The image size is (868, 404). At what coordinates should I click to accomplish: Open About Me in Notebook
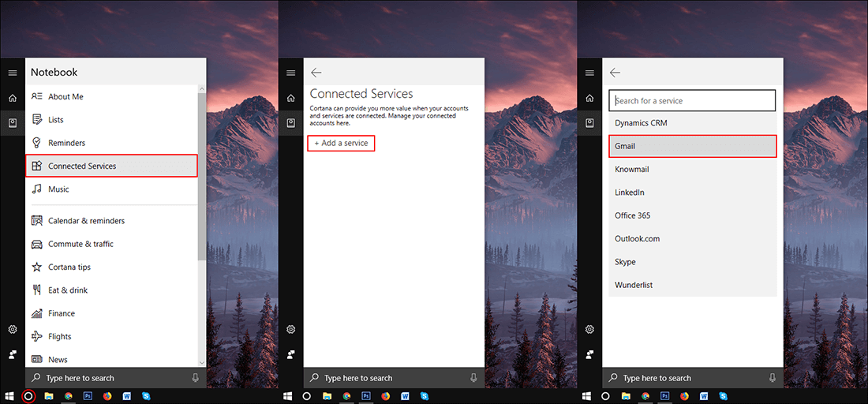[x=111, y=96]
